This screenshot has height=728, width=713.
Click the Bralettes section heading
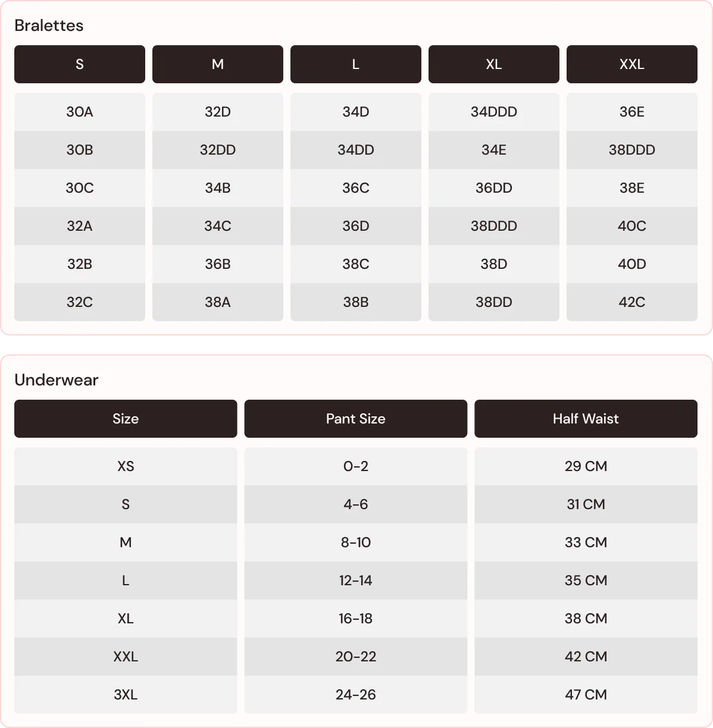pyautogui.click(x=49, y=26)
